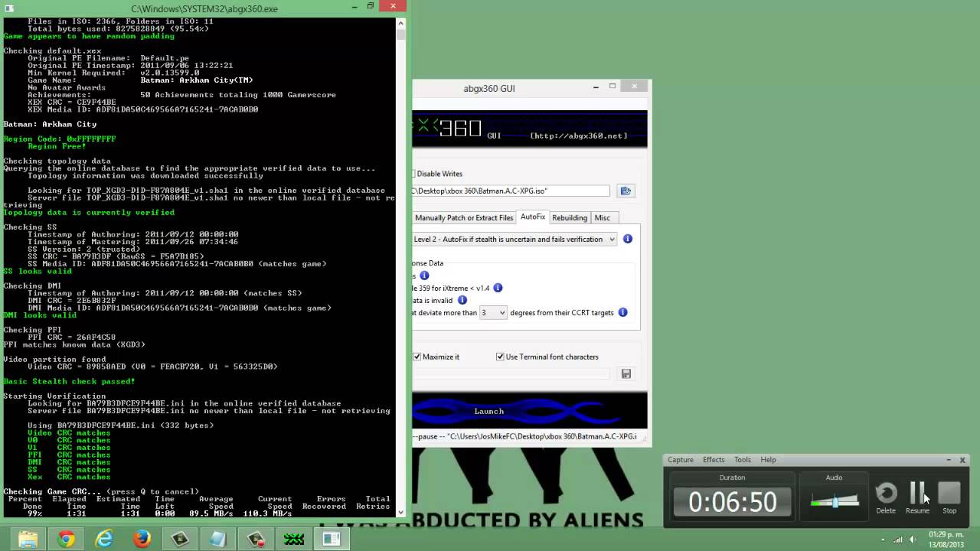Click the taskbar icon with the red dot

point(256,539)
